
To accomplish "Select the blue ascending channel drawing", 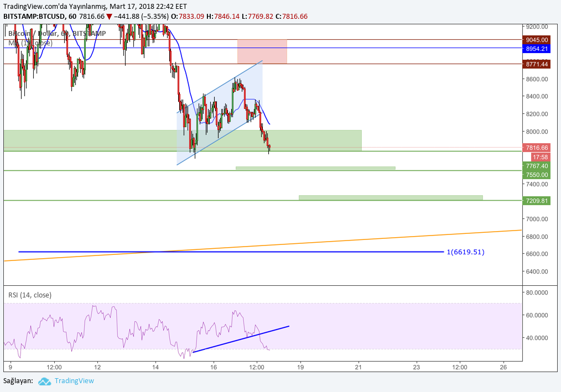I will tap(220, 113).
